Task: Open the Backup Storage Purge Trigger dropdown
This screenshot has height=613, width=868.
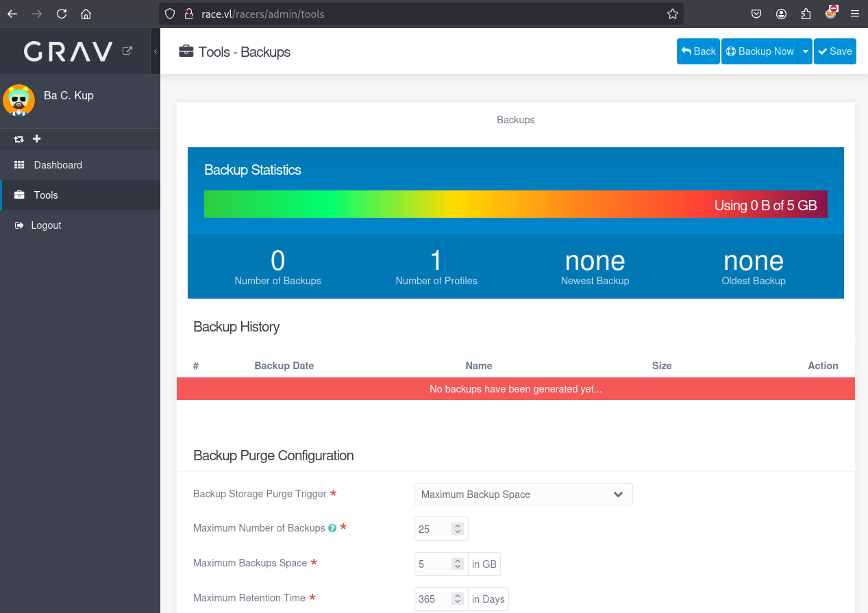Action: click(523, 495)
